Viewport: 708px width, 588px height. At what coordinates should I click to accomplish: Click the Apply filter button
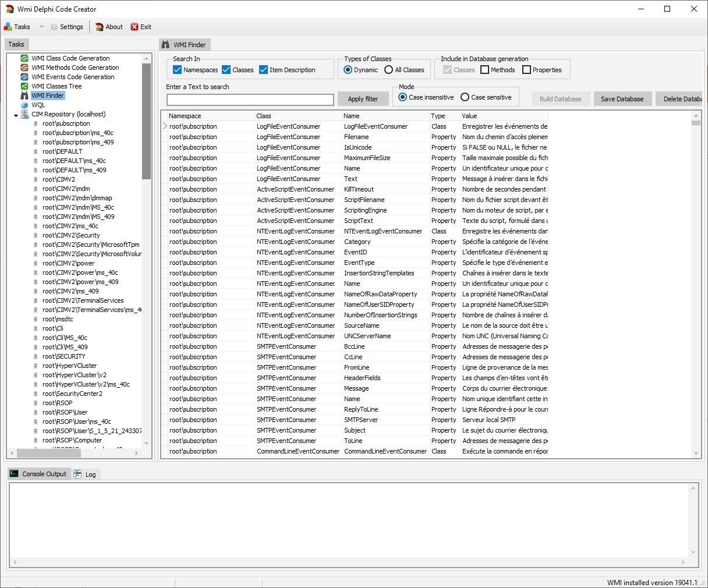pyautogui.click(x=363, y=99)
